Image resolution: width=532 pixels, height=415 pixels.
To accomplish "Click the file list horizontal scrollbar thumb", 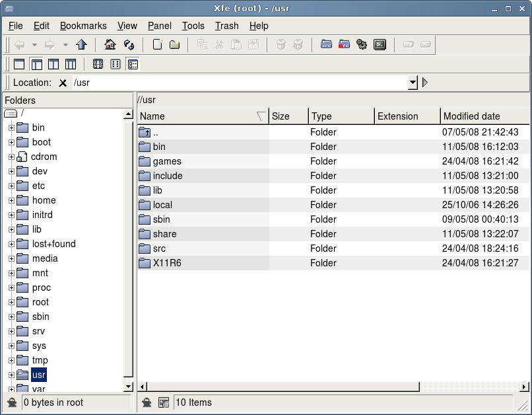I will (283, 387).
